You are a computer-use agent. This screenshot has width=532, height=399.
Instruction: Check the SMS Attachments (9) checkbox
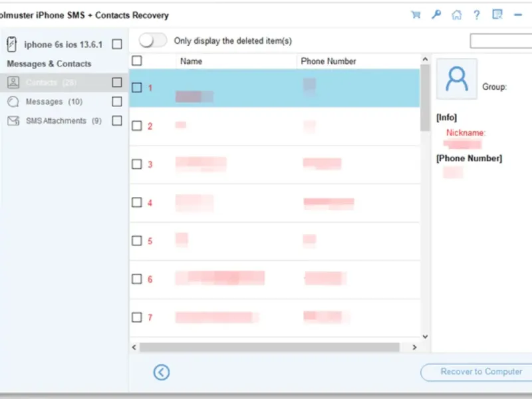coord(117,121)
